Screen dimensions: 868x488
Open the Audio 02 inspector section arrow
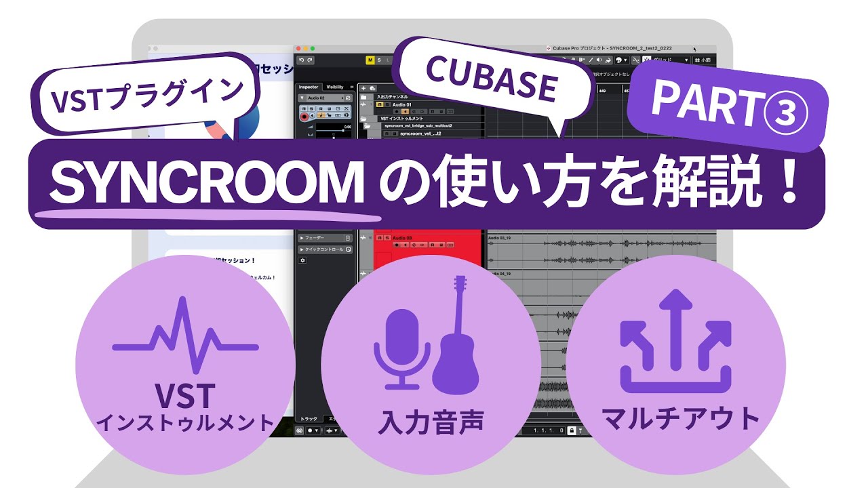point(302,98)
